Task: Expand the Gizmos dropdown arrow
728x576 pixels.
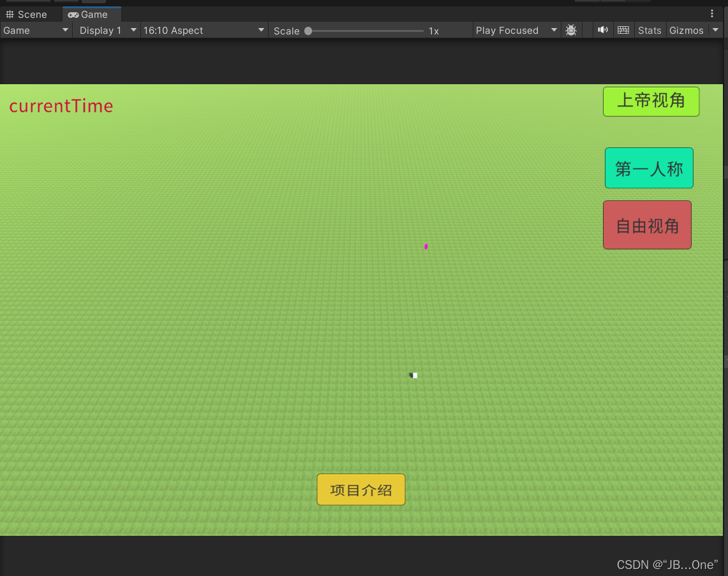Action: pos(715,30)
